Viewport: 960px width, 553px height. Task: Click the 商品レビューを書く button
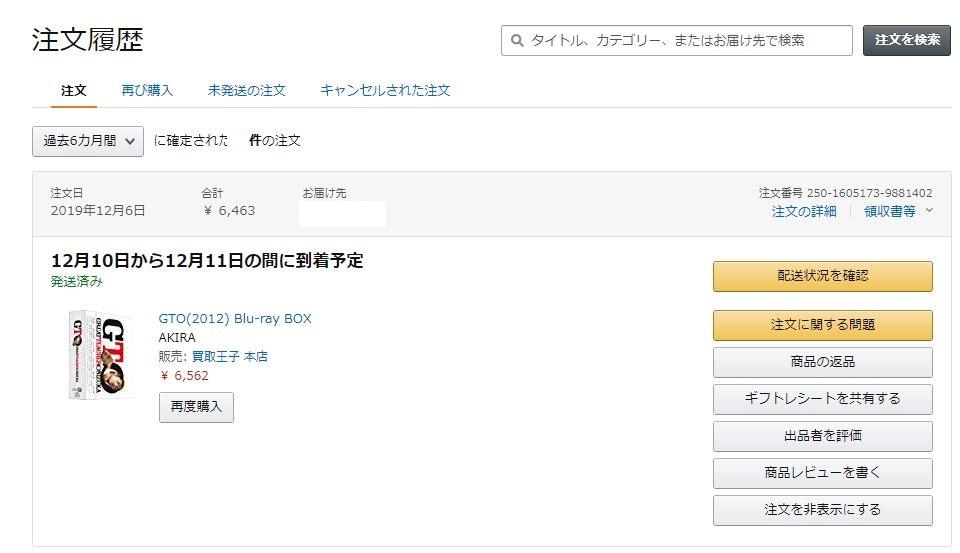tap(822, 473)
